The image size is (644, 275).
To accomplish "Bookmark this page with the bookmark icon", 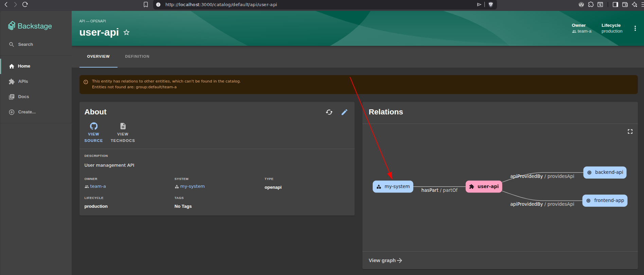I will [146, 4].
